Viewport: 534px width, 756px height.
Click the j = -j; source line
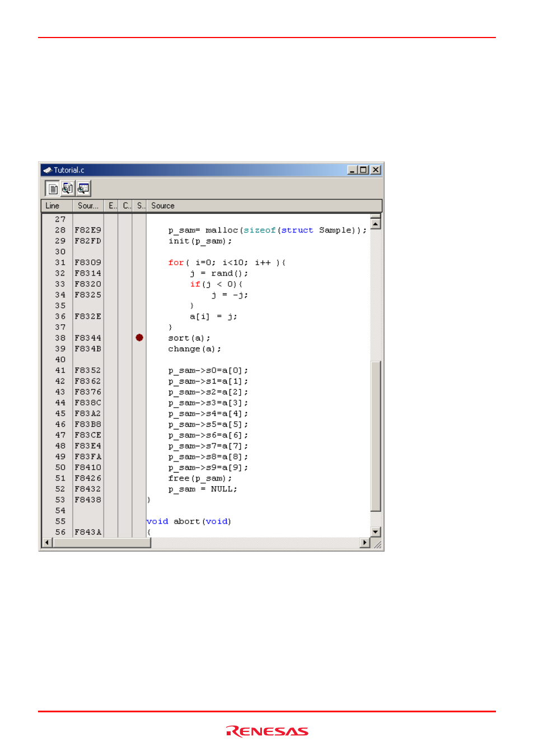[x=229, y=295]
